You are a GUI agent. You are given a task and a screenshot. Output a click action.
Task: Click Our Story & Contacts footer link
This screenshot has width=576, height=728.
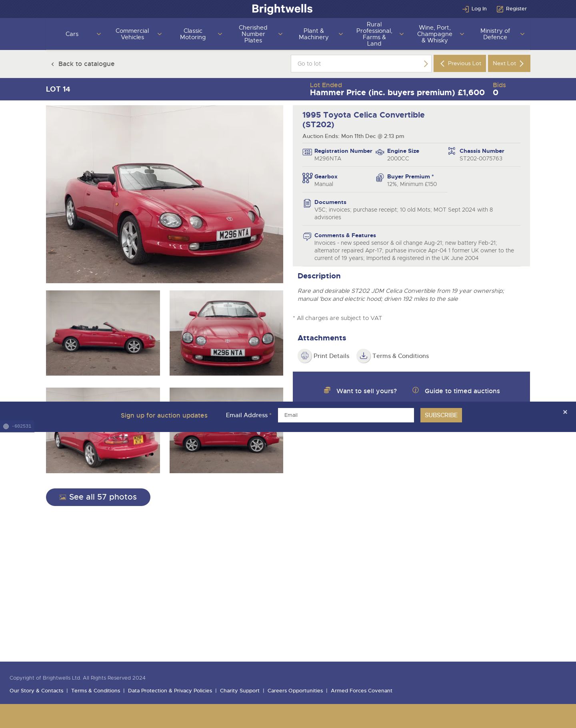36,691
